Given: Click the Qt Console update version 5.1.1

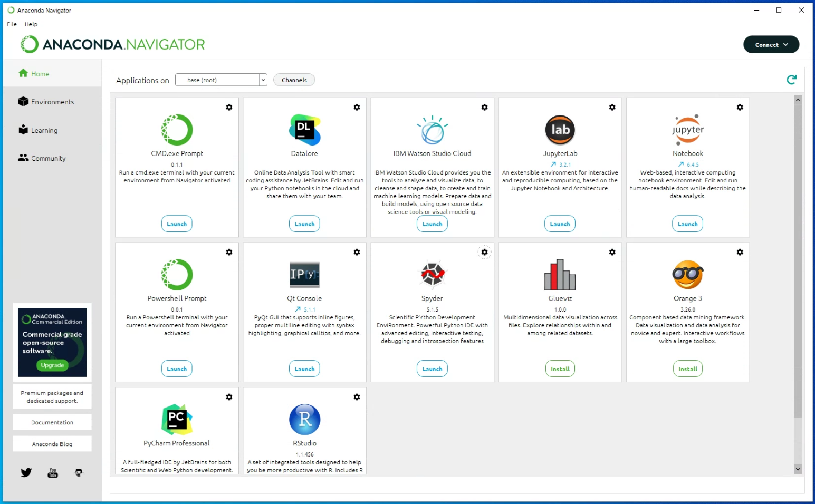Looking at the screenshot, I should [305, 309].
